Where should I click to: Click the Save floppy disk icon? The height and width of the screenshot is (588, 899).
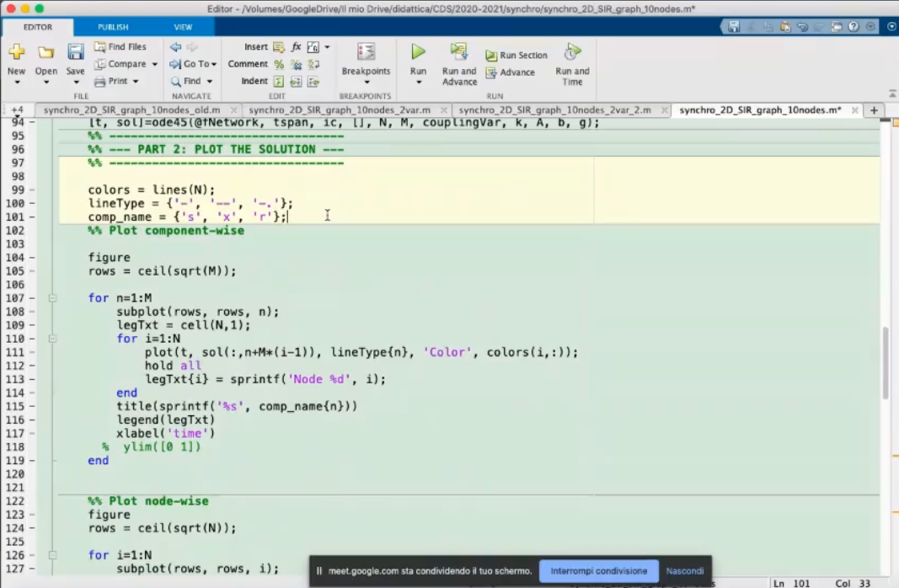coord(76,52)
